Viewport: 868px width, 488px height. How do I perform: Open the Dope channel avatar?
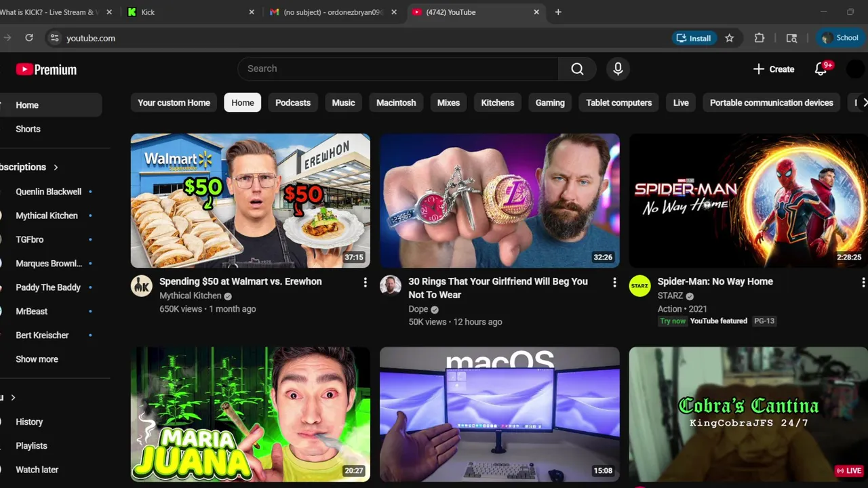[391, 286]
